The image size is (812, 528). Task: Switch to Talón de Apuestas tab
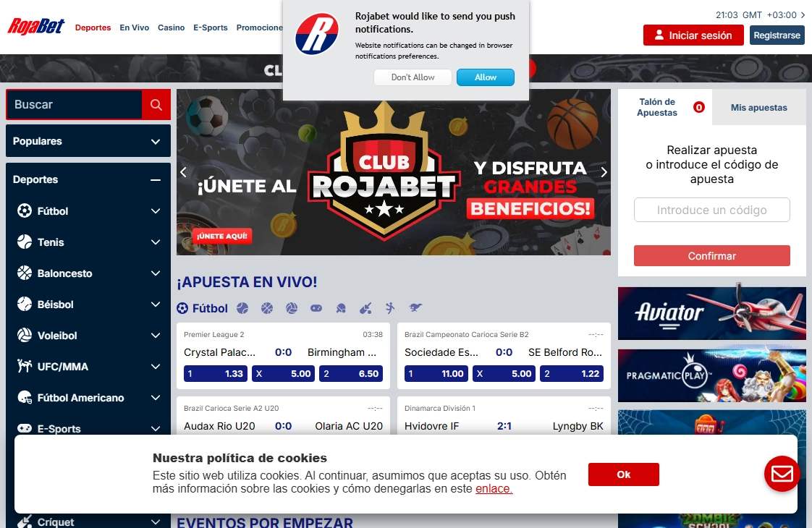pos(665,107)
